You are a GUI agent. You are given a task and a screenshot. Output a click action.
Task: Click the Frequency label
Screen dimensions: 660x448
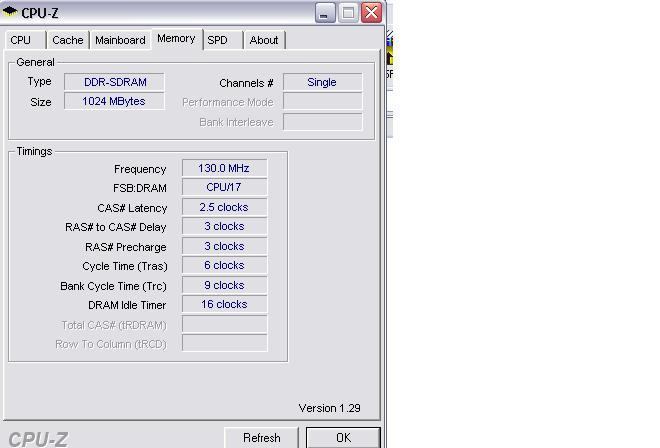pos(140,169)
